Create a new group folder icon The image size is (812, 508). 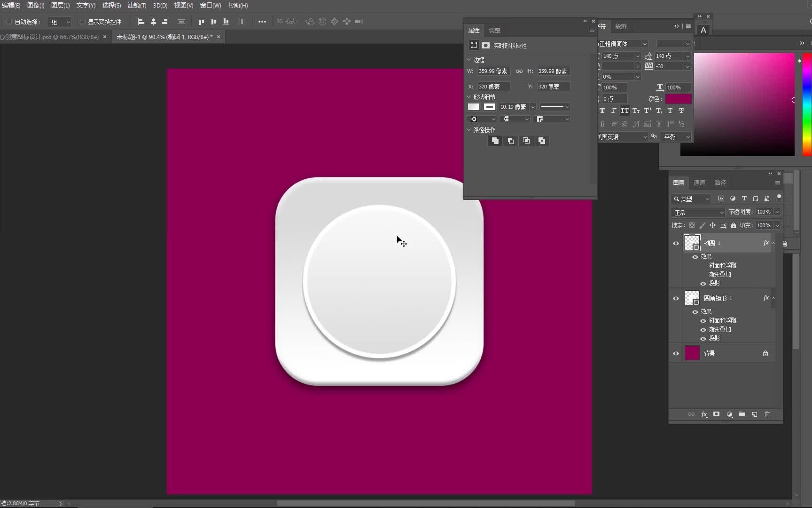pos(742,414)
